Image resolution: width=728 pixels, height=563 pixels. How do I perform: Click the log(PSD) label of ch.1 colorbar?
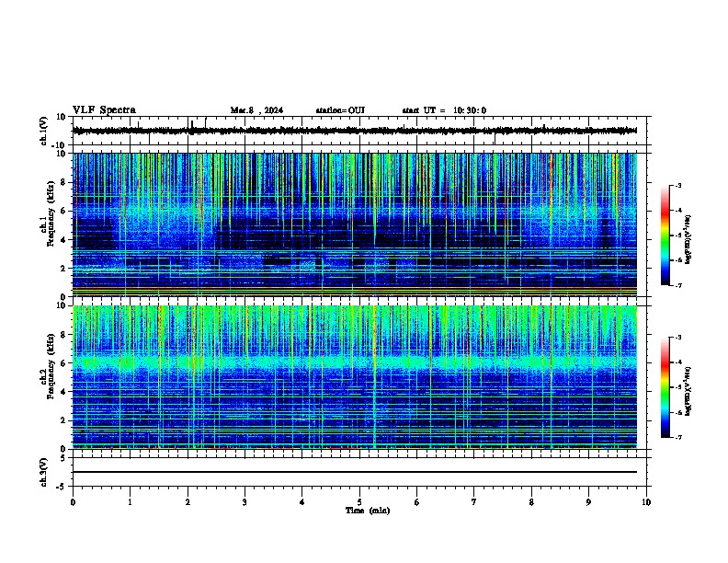(x=688, y=239)
